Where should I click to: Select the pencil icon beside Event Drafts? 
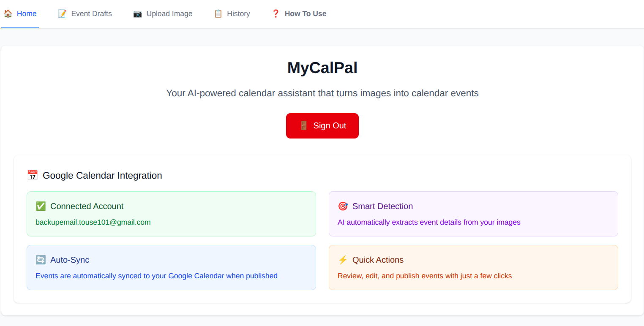[62, 13]
